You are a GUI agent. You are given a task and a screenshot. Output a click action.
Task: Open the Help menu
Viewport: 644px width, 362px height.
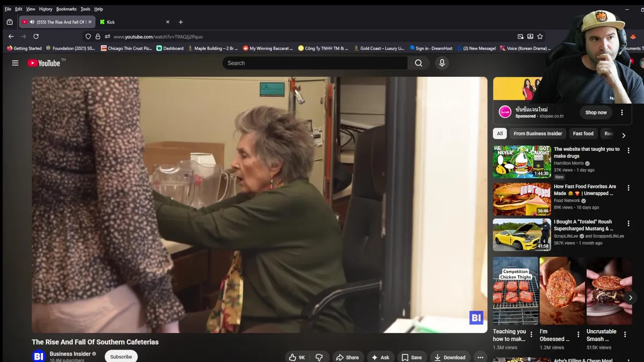coord(99,9)
